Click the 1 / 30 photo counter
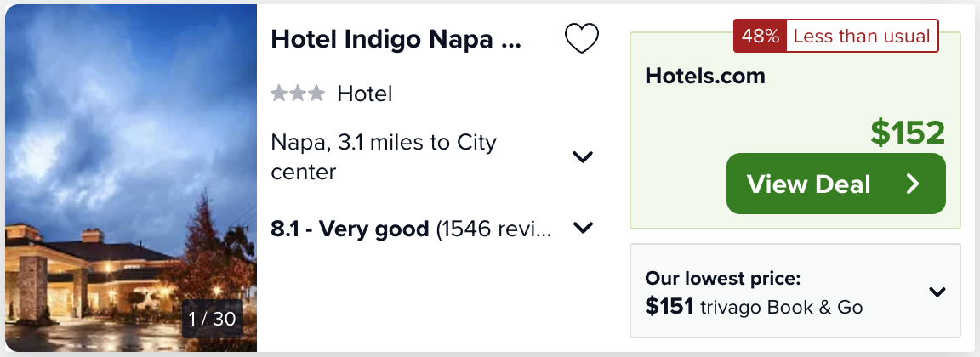Viewport: 980px width, 357px height. click(x=212, y=319)
